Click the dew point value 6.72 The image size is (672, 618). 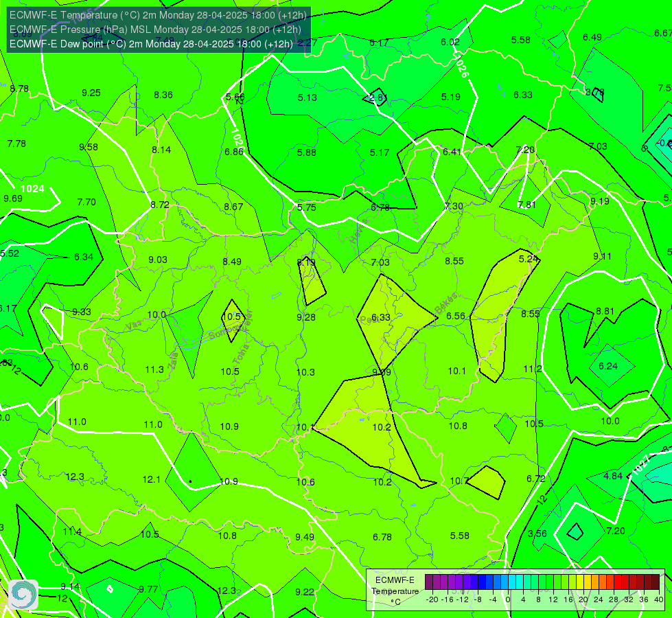point(536,479)
